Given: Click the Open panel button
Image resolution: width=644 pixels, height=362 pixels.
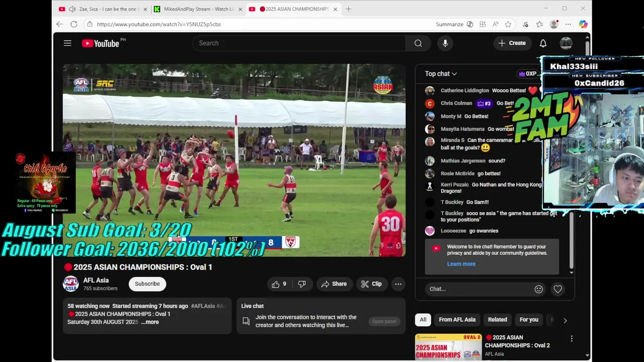Looking at the screenshot, I should (x=384, y=321).
